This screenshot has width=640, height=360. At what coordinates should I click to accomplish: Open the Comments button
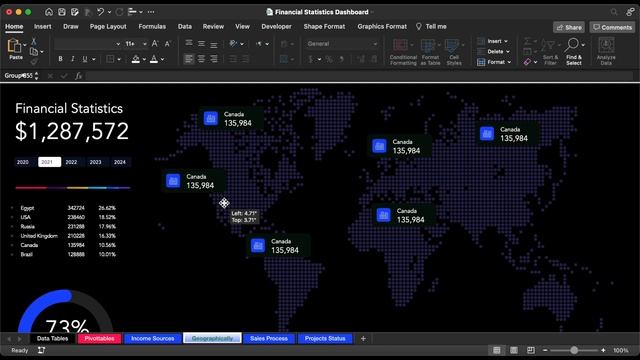(612, 27)
